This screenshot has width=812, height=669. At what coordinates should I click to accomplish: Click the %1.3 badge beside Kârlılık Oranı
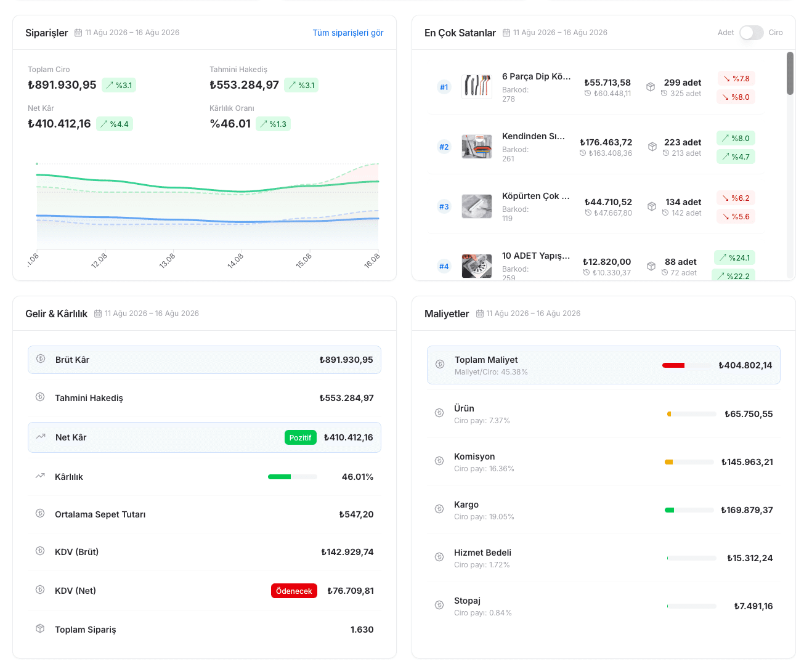click(x=273, y=124)
